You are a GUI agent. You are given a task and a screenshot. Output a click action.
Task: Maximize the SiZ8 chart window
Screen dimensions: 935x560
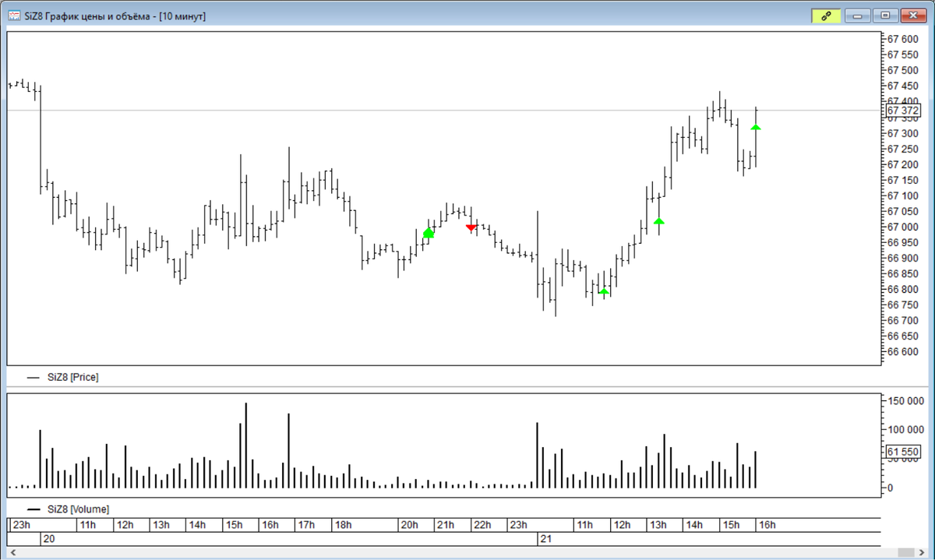pyautogui.click(x=885, y=15)
